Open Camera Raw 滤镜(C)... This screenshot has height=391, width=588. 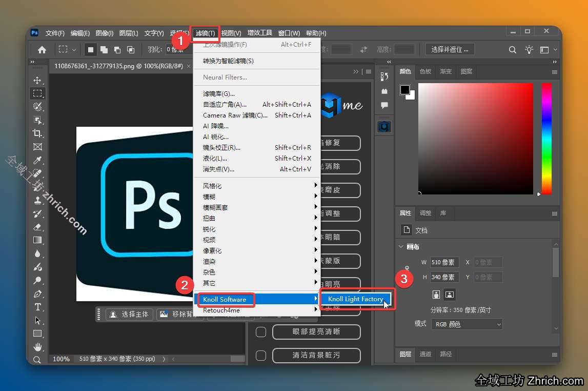[257, 115]
